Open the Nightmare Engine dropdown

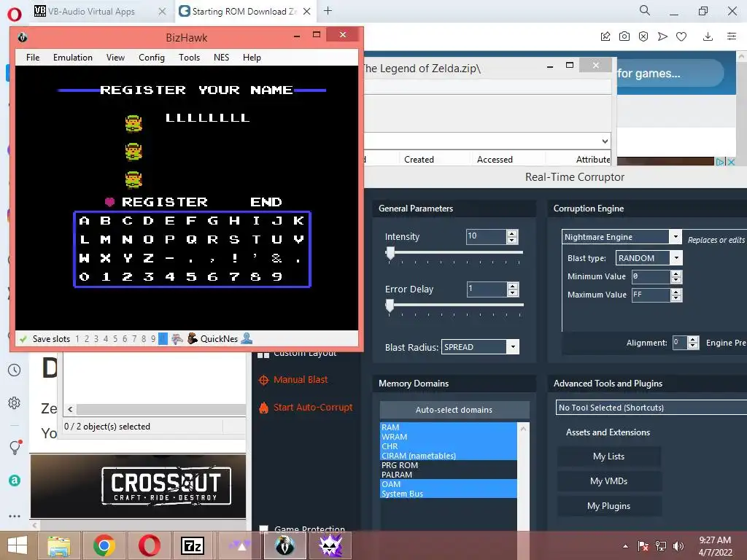point(675,237)
